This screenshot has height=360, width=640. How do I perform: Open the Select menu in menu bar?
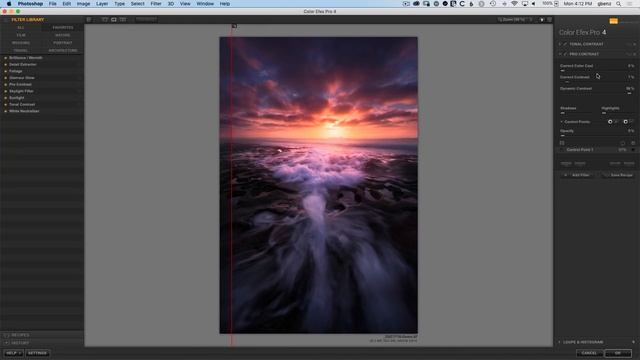pyautogui.click(x=138, y=4)
